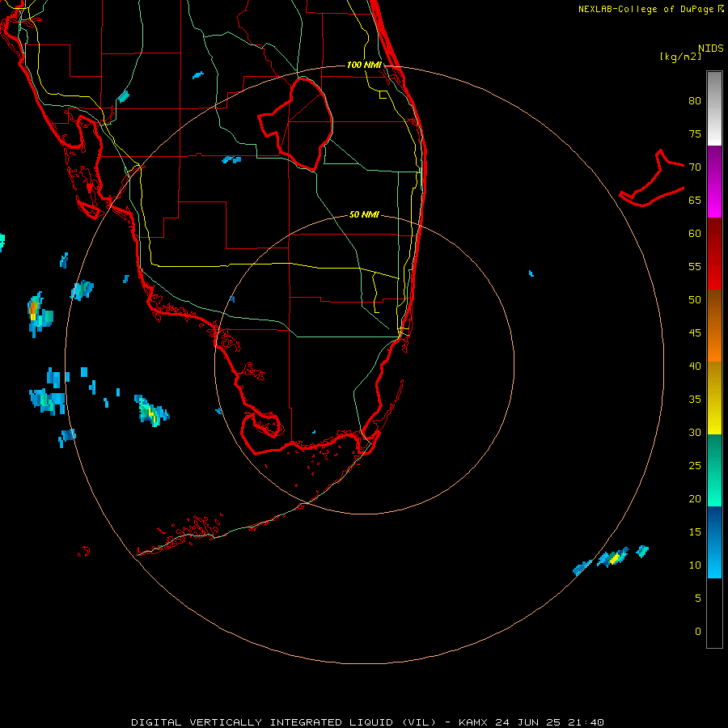The width and height of the screenshot is (728, 728).
Task: Click the [kg/m2] units label
Action: click(680, 57)
